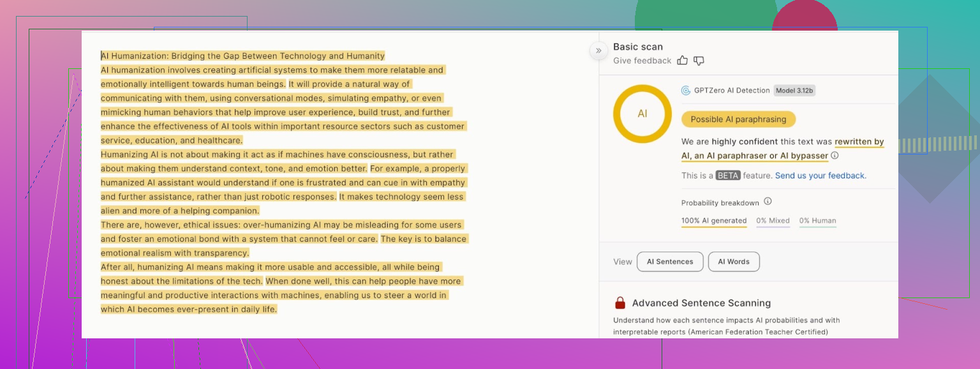Switch view to AI Words
The image size is (980, 369).
coord(734,262)
